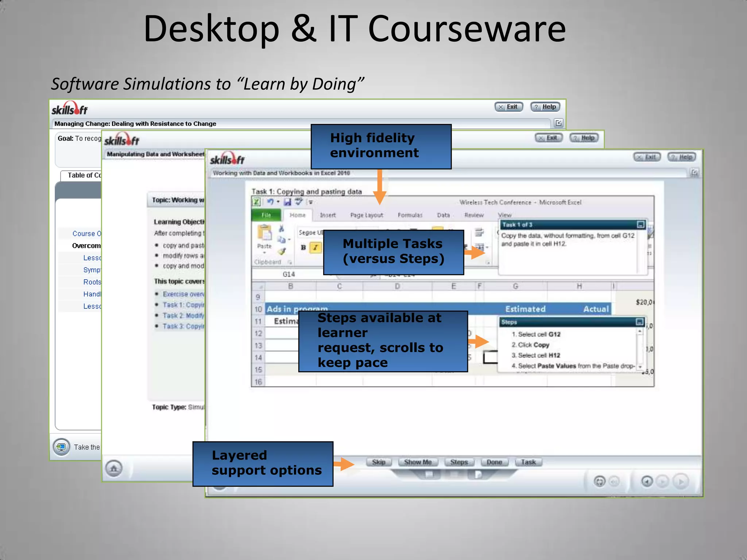This screenshot has width=747, height=560.
Task: Expand the Paste options arrow below Paste
Action: point(264,253)
